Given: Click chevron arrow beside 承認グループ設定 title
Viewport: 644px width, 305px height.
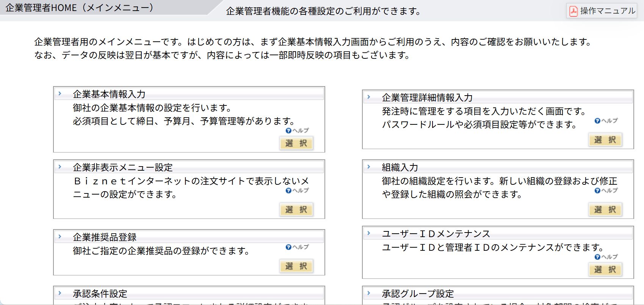Looking at the screenshot, I should 369,293.
